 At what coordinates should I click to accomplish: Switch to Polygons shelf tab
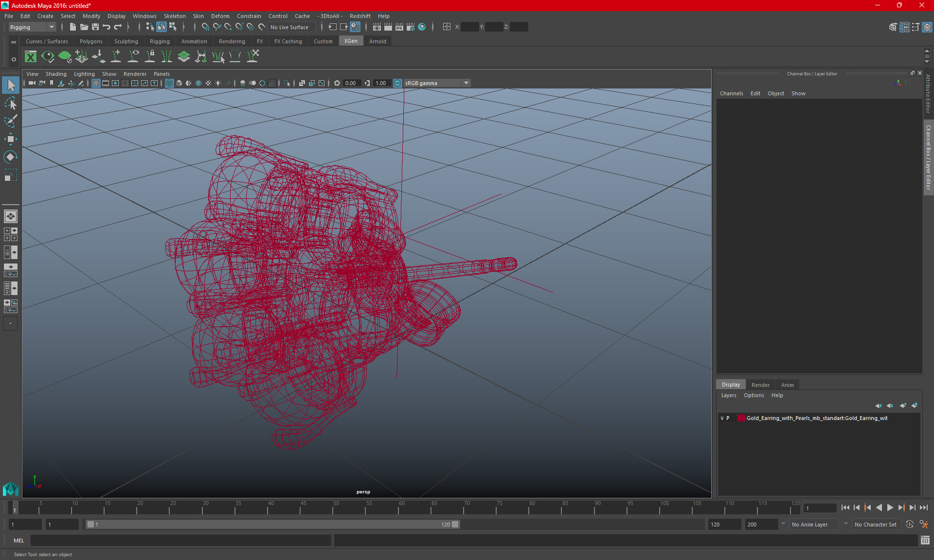tap(91, 41)
